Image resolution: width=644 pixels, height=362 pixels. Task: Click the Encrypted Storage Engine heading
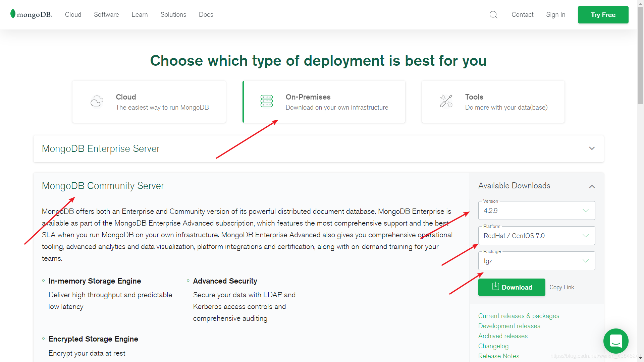(x=93, y=339)
